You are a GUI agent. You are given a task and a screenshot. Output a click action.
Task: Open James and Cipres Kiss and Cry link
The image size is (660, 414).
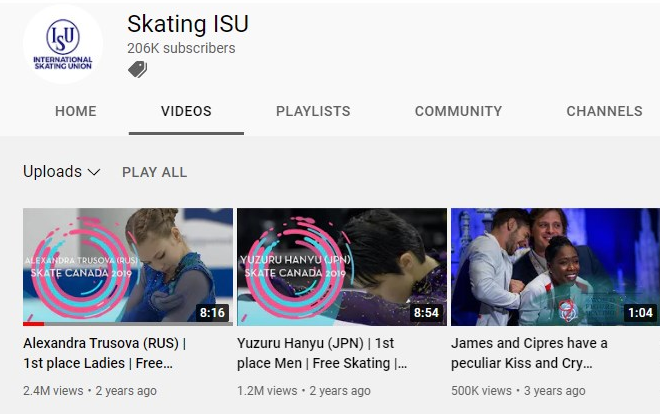click(x=529, y=353)
